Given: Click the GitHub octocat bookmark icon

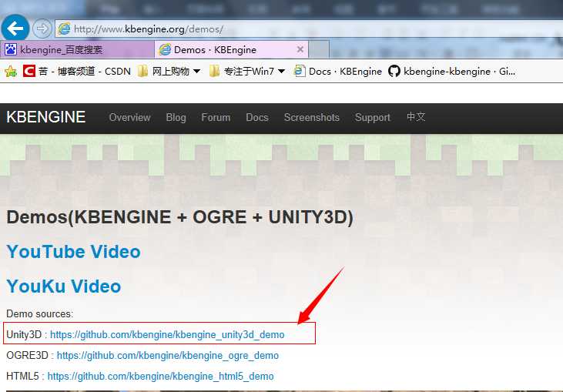Looking at the screenshot, I should click(394, 71).
